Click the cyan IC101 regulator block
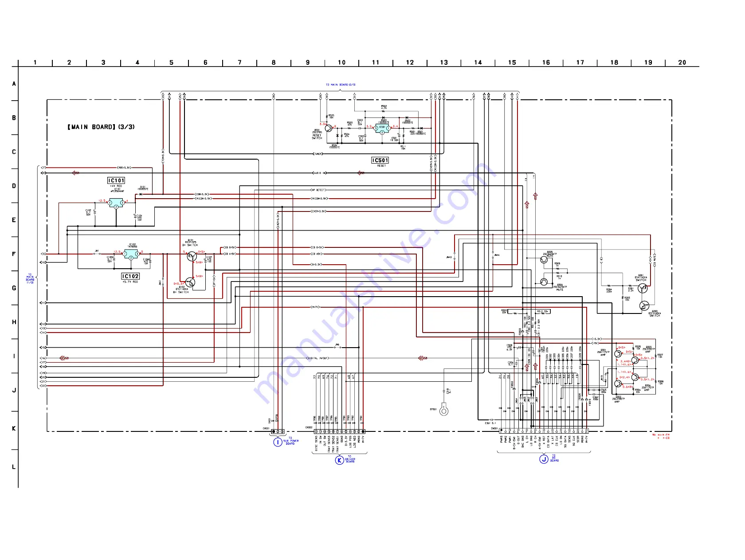The width and height of the screenshot is (745, 560). (116, 203)
